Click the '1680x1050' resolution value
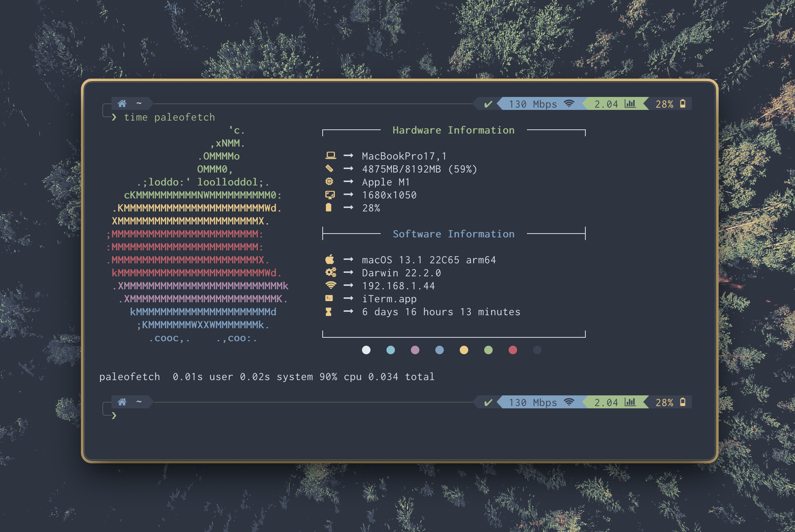This screenshot has height=532, width=795. point(389,195)
